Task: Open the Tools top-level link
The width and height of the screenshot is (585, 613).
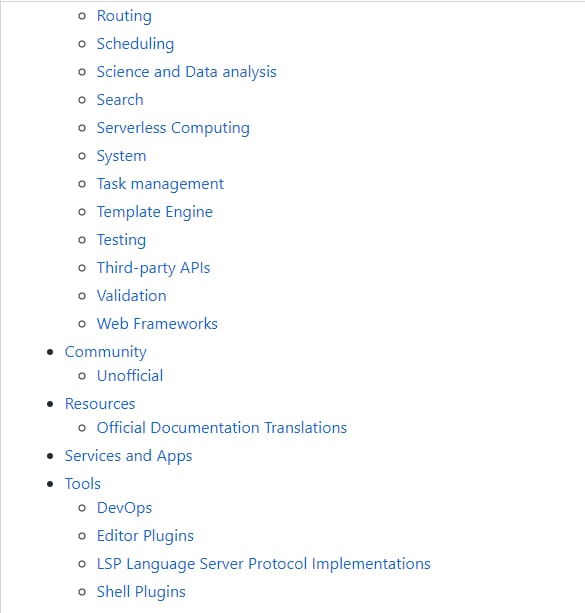Action: 83,484
